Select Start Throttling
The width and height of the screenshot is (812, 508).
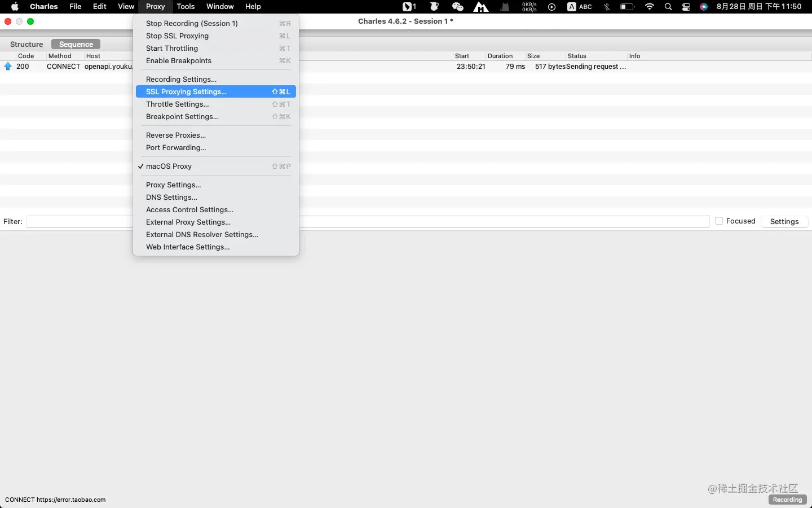coord(216,49)
